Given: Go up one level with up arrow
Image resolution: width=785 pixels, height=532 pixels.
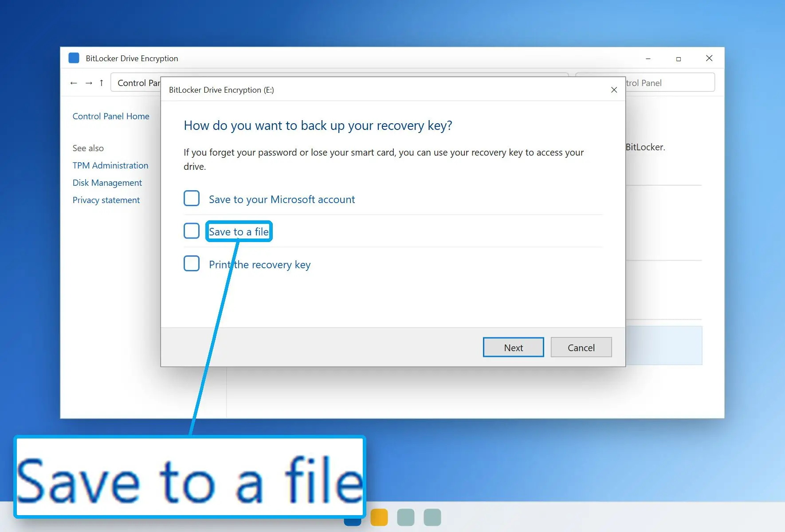Looking at the screenshot, I should [x=102, y=83].
